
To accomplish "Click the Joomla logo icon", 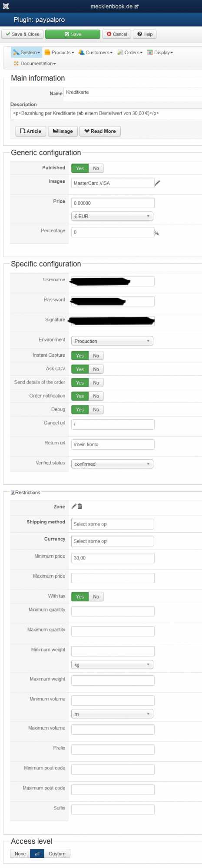I will point(6,6).
